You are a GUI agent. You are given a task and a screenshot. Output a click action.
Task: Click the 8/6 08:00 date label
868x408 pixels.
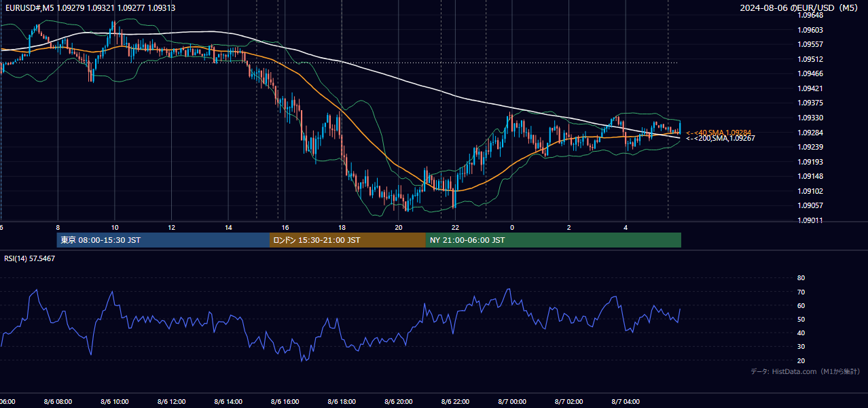click(58, 402)
